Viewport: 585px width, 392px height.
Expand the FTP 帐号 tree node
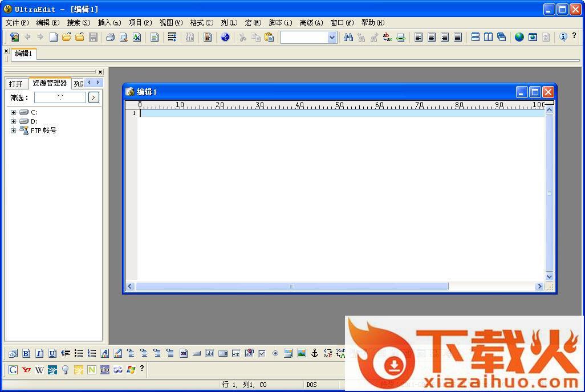[x=13, y=130]
